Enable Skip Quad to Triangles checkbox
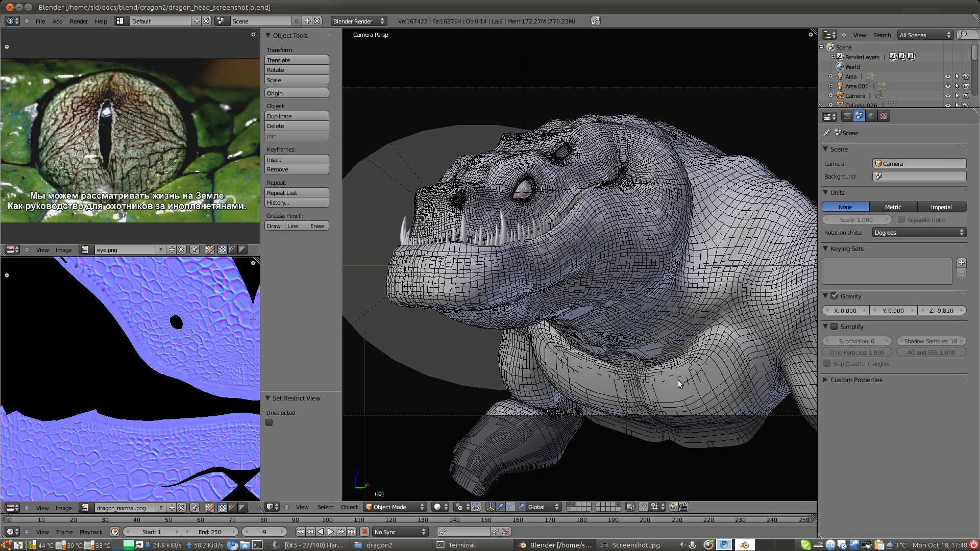This screenshot has height=551, width=980. 826,363
